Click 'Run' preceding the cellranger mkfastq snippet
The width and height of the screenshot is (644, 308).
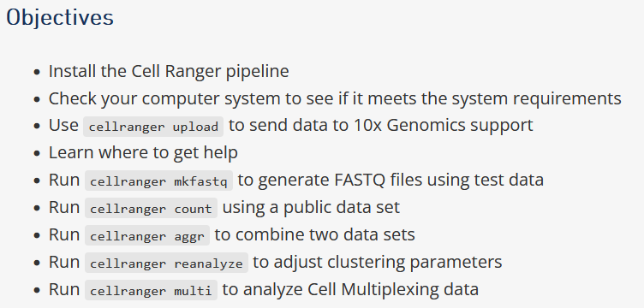coord(64,180)
